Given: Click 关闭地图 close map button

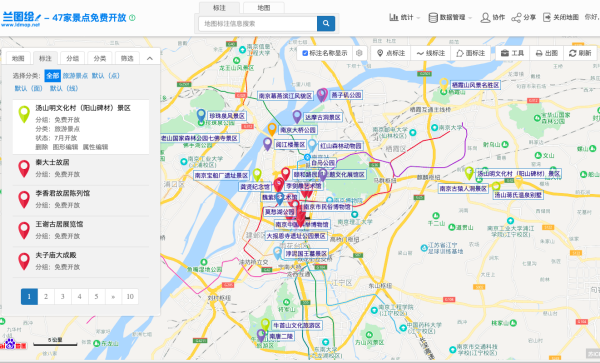Looking at the screenshot, I should pos(561,17).
